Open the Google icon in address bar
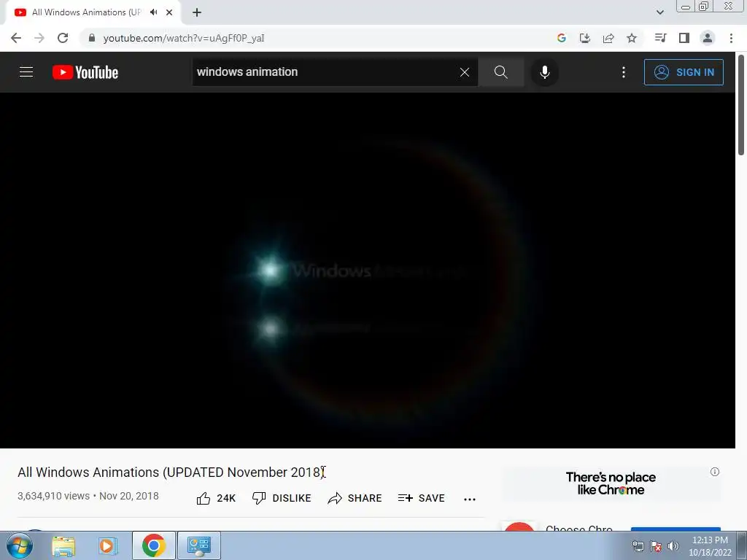Image resolution: width=747 pixels, height=560 pixels. point(562,38)
